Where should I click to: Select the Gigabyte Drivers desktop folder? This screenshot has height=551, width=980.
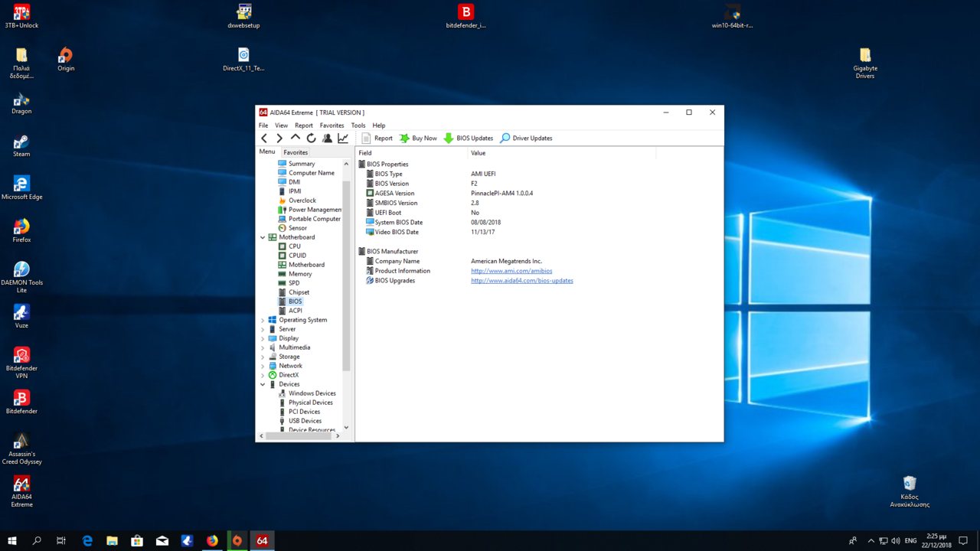[x=865, y=63]
